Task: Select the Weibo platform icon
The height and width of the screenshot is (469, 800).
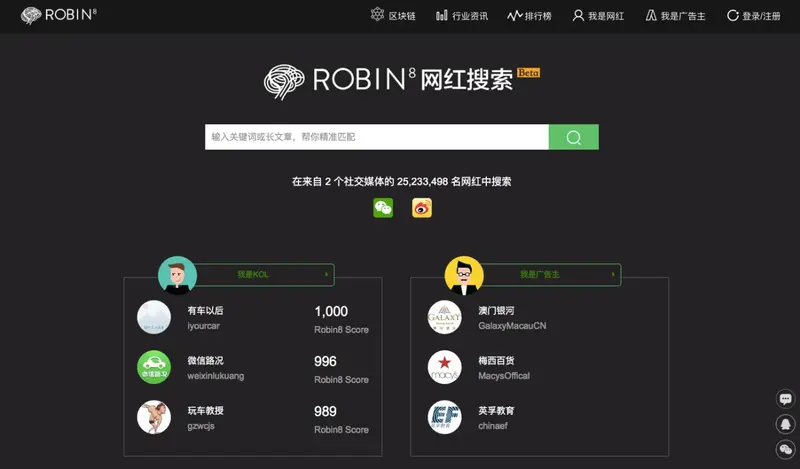Action: point(422,208)
